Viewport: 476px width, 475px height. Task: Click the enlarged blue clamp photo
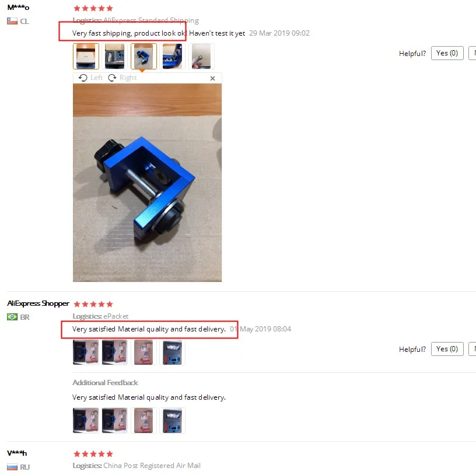click(147, 183)
